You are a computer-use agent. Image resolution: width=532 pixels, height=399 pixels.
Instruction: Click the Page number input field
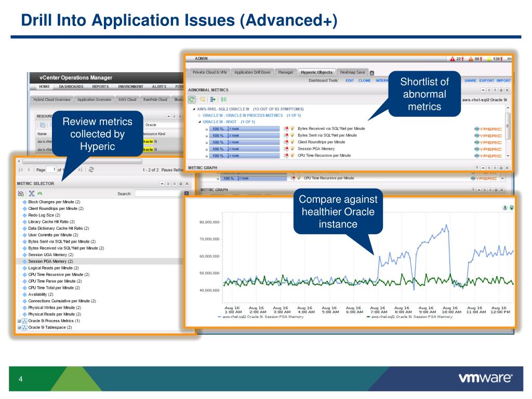click(x=51, y=170)
